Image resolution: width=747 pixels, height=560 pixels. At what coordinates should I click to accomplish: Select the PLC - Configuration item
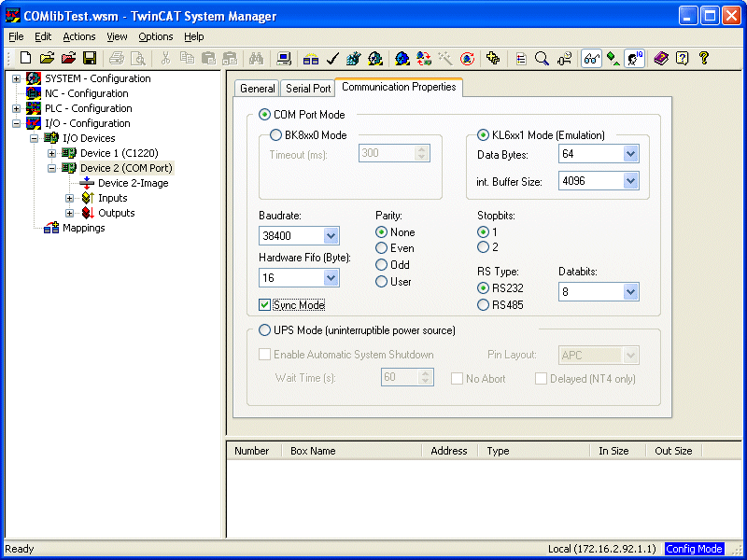click(x=88, y=108)
